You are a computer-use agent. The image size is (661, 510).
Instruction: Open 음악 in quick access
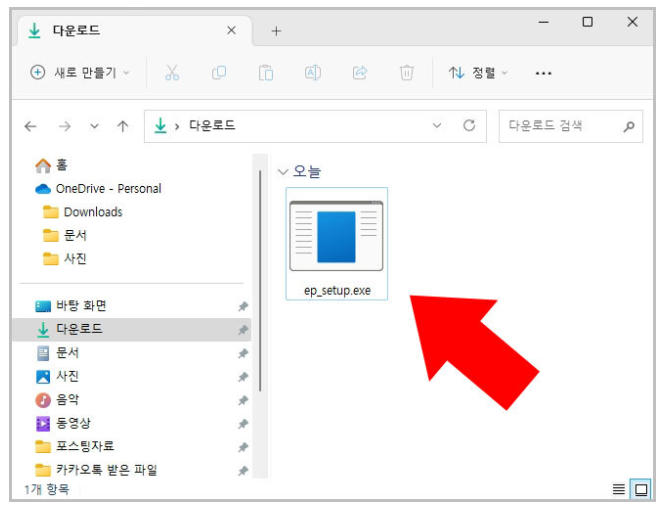pyautogui.click(x=57, y=400)
